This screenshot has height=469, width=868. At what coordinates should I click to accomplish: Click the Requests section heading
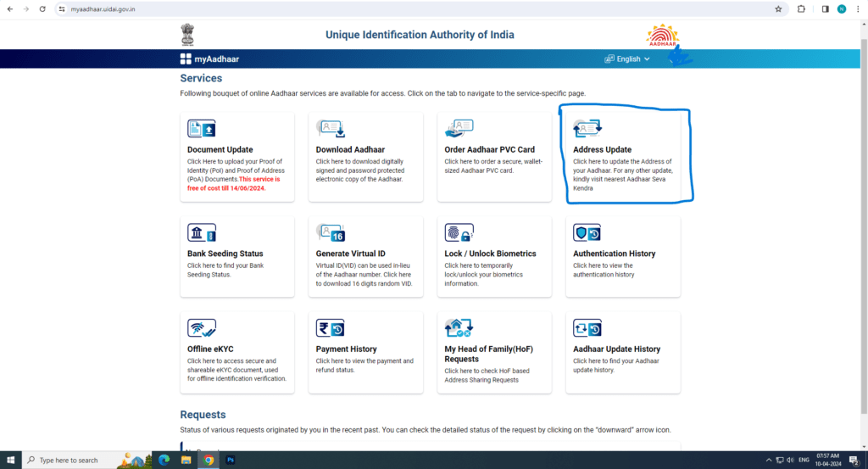pyautogui.click(x=203, y=415)
